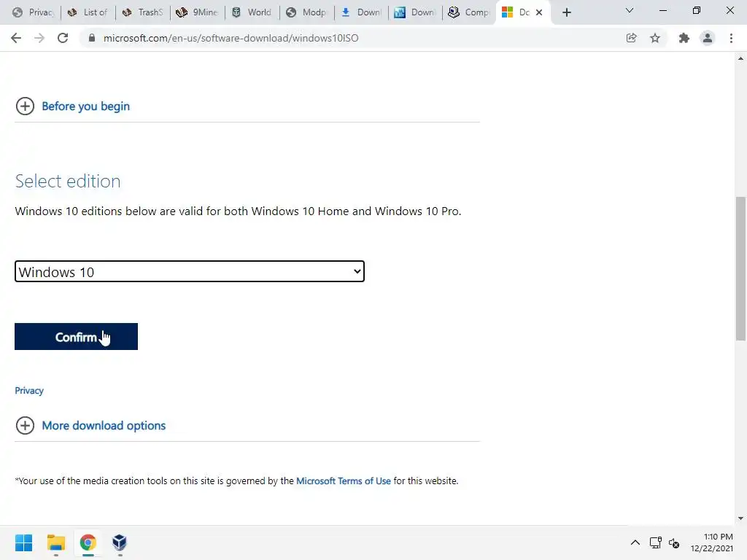Open the Microsoft Terms of Use link
The height and width of the screenshot is (560, 747).
[x=344, y=481]
